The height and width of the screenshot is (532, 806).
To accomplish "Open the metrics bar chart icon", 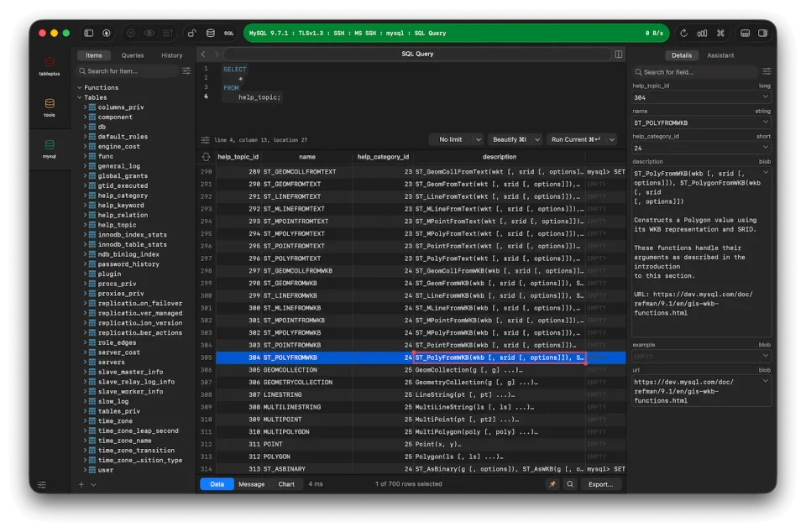I will point(702,33).
